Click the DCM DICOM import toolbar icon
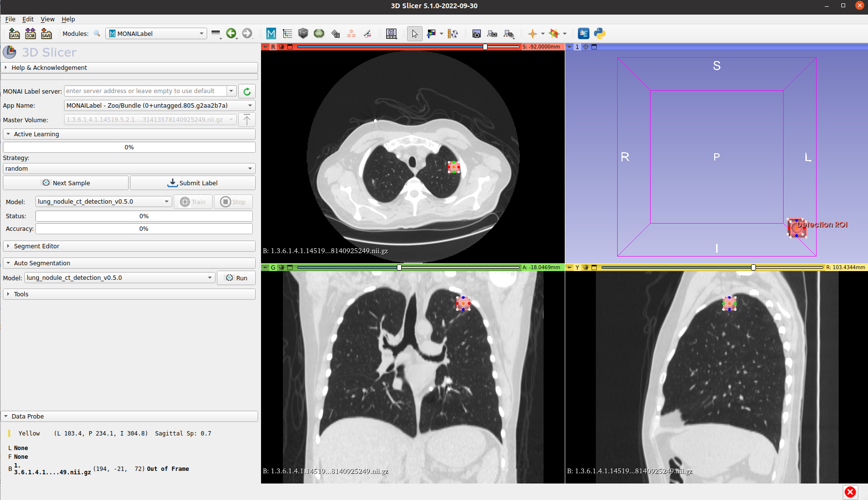This screenshot has height=500, width=868. 30,33
